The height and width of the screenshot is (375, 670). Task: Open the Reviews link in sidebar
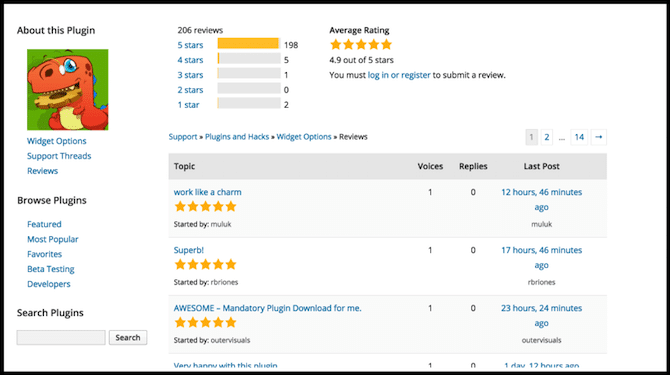coord(42,171)
